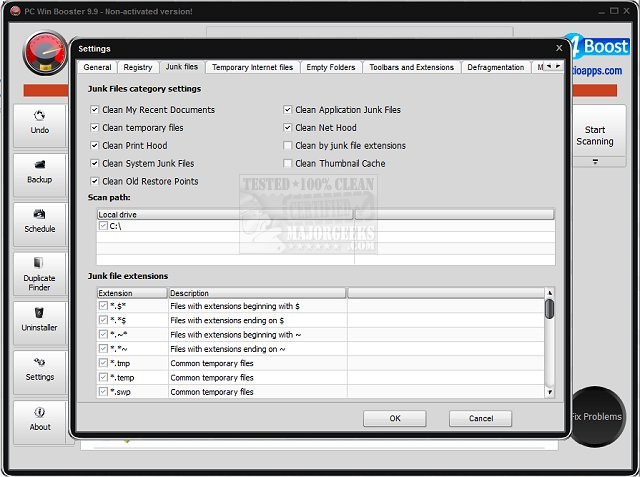Screen dimensions: 640x477
Task: Uncheck Clean Old Restore Points
Action: click(x=94, y=181)
